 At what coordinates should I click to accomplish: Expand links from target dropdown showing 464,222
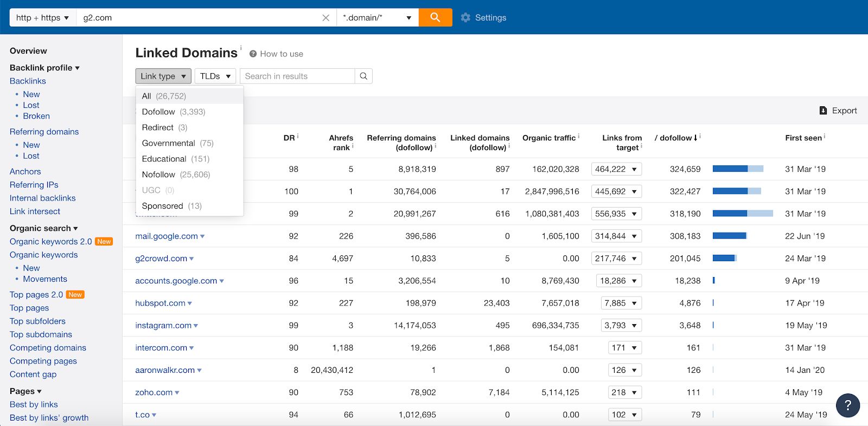click(616, 169)
